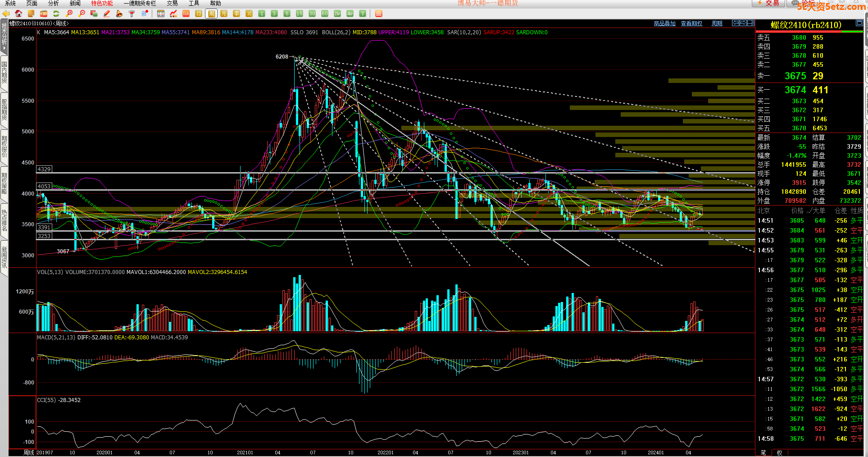Open the 新 news icon
868x457 pixels.
coord(145,14)
